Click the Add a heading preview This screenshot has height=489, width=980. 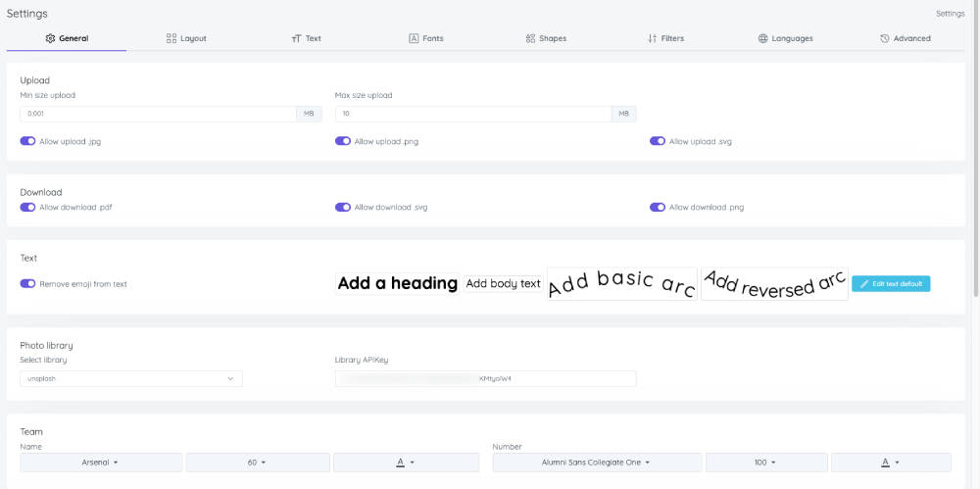397,283
